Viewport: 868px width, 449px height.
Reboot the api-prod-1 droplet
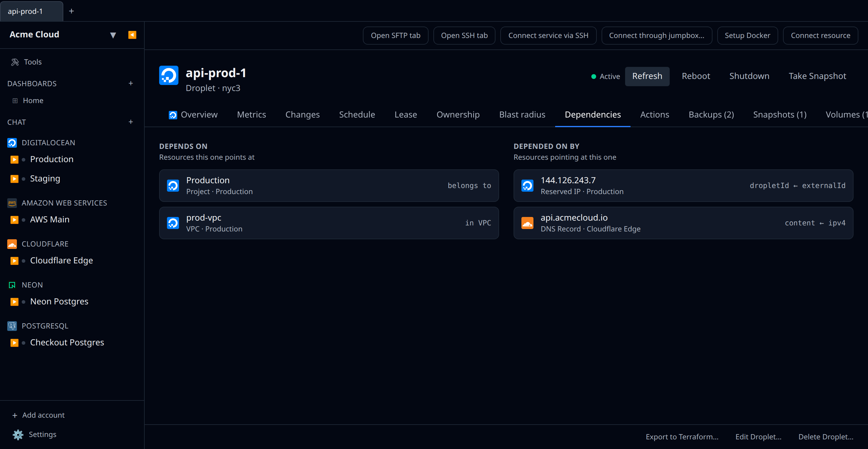[696, 76]
